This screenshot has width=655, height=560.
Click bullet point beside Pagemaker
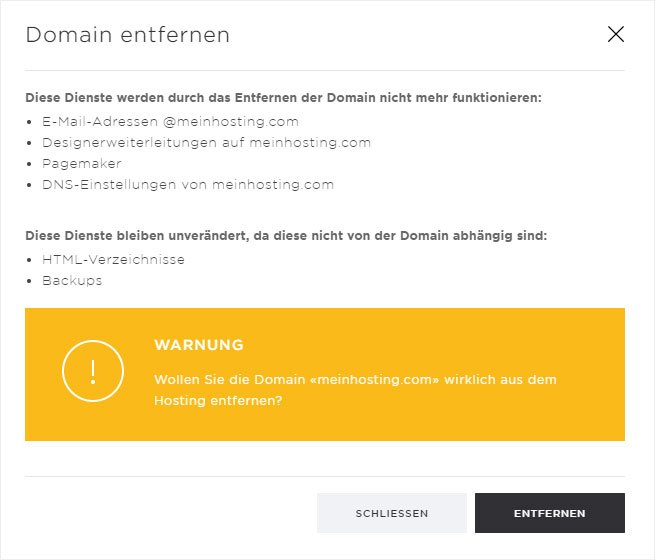coord(29,164)
